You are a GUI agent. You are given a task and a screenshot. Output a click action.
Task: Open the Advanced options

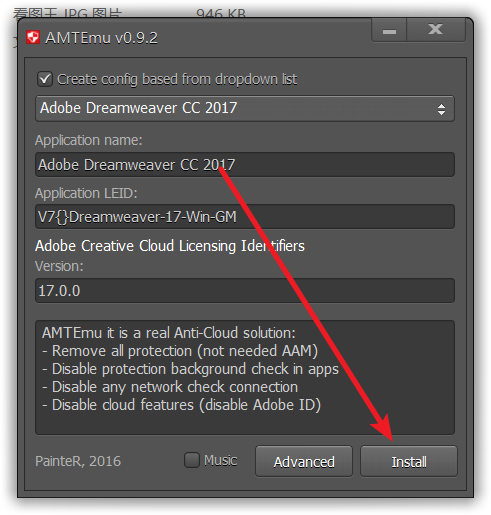click(x=304, y=462)
